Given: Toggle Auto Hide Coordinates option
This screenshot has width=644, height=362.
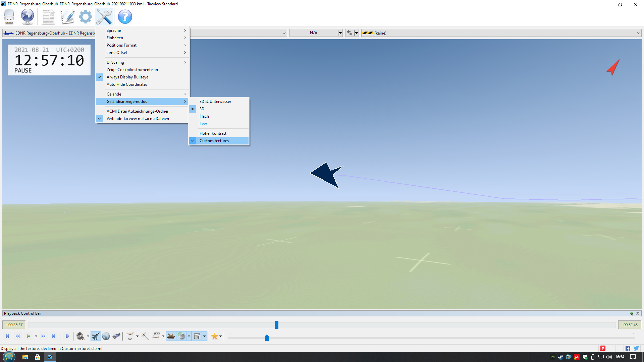Looking at the screenshot, I should [142, 84].
